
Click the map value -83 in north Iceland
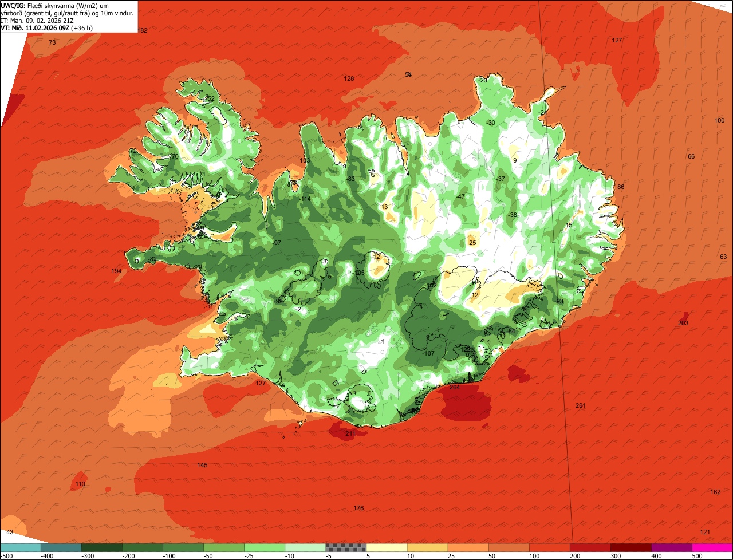[350, 179]
